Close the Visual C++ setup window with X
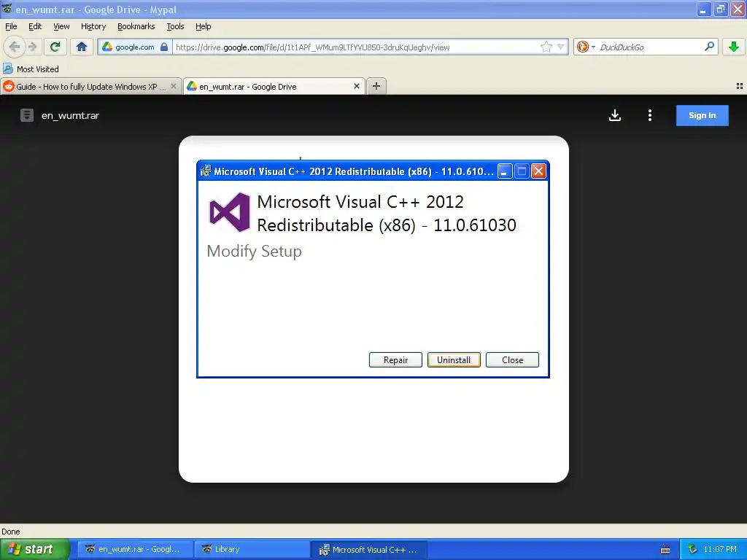Viewport: 747px width, 560px height. point(538,171)
